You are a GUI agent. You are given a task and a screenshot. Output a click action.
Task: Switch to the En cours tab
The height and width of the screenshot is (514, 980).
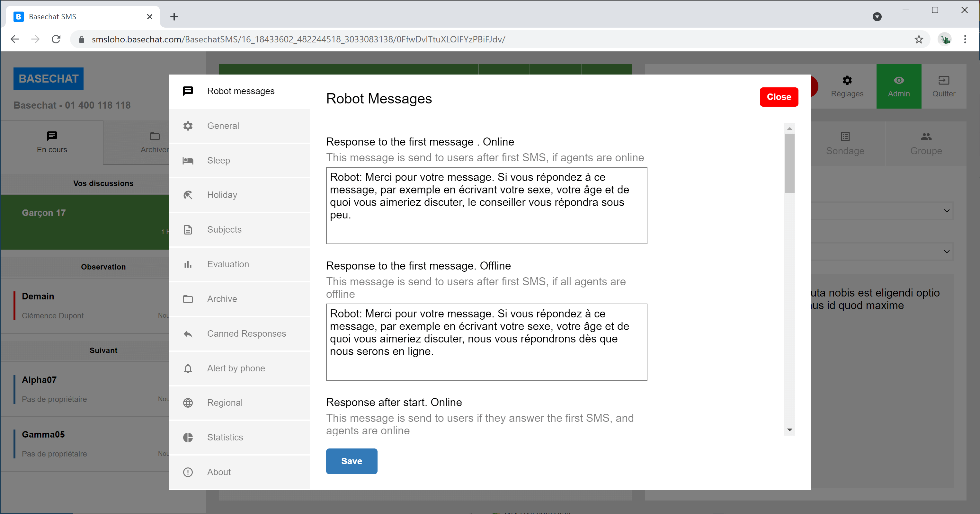tap(52, 142)
